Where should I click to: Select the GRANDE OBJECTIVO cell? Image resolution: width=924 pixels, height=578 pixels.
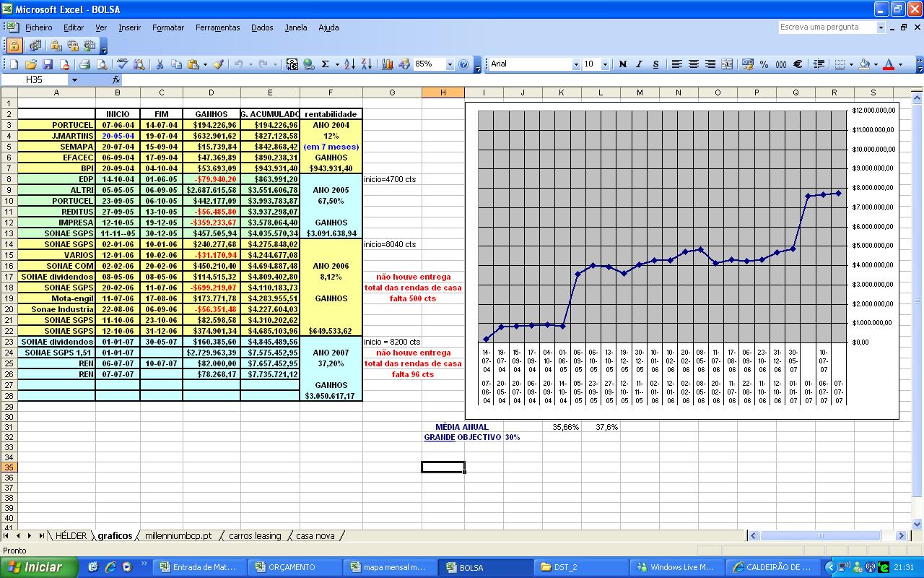[x=463, y=437]
